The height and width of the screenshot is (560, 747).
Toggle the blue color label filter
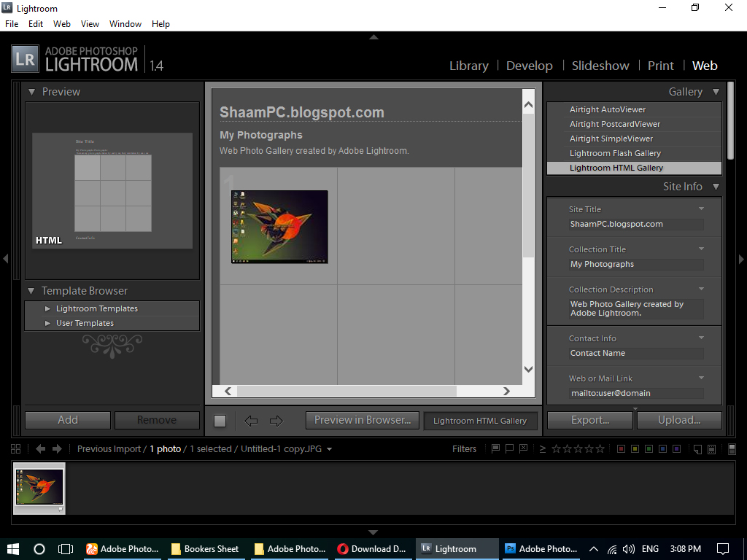click(x=662, y=449)
